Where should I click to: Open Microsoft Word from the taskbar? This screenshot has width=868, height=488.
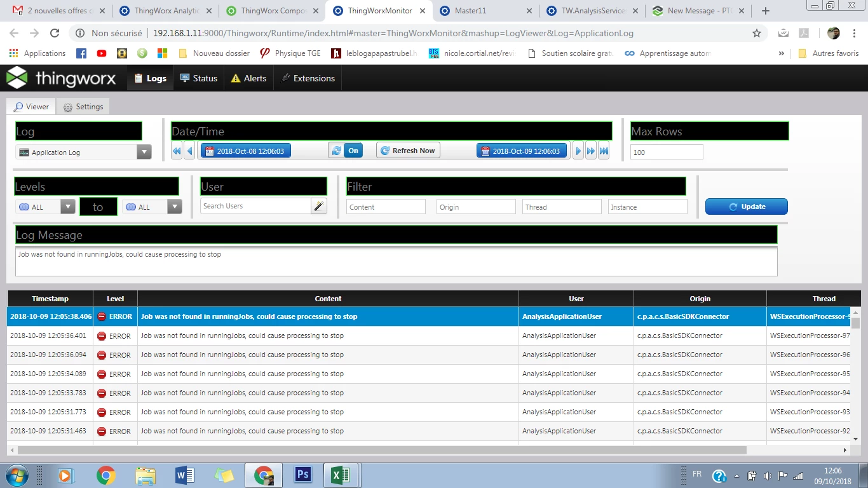point(185,475)
